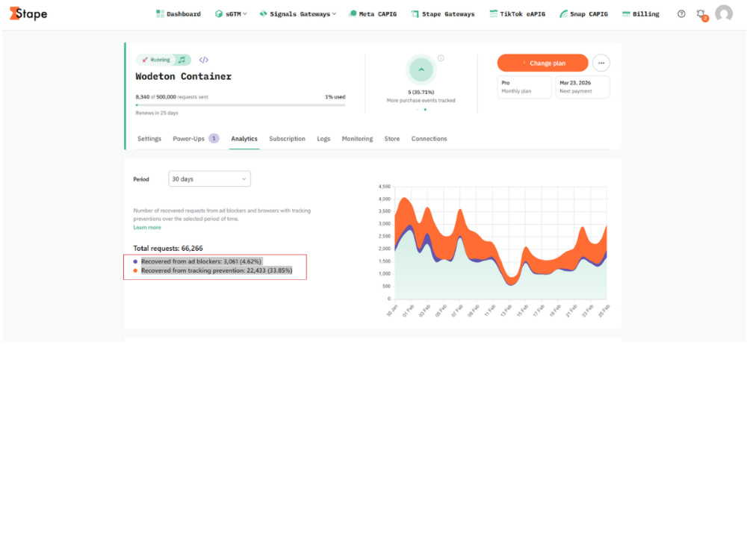Click the 30 Jan chart axis label
The width and height of the screenshot is (747, 560).
click(393, 311)
